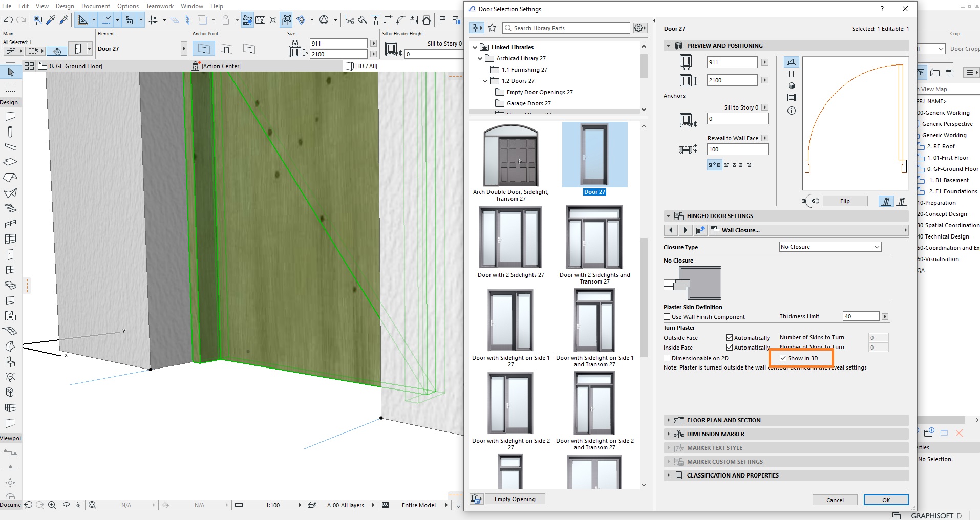The image size is (980, 520).
Task: Click the load library part icon at bottom-left
Action: point(477,499)
